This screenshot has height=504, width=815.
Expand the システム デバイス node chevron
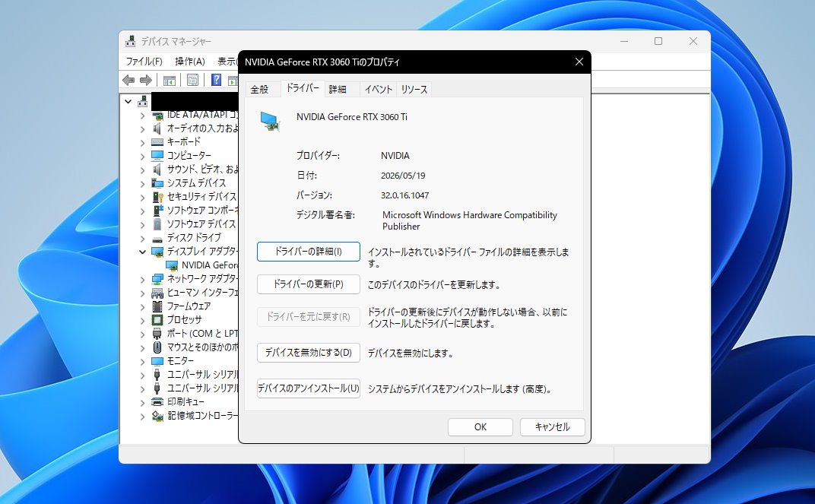142,183
